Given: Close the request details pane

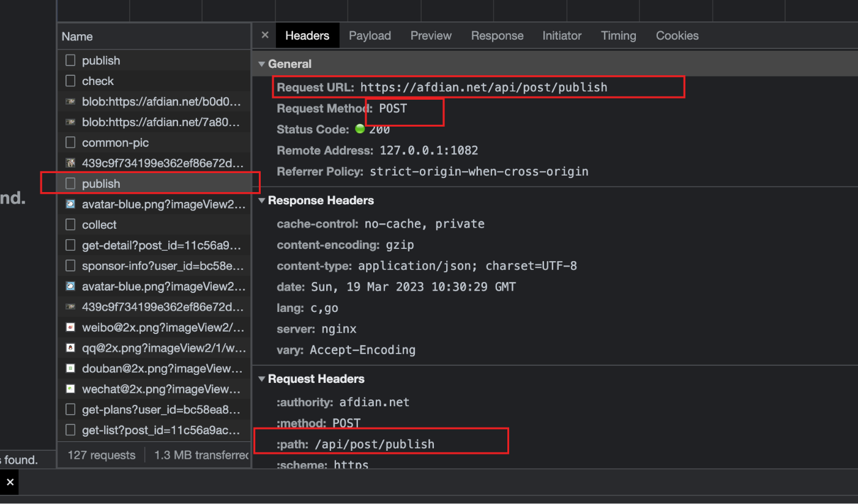Looking at the screenshot, I should point(265,35).
